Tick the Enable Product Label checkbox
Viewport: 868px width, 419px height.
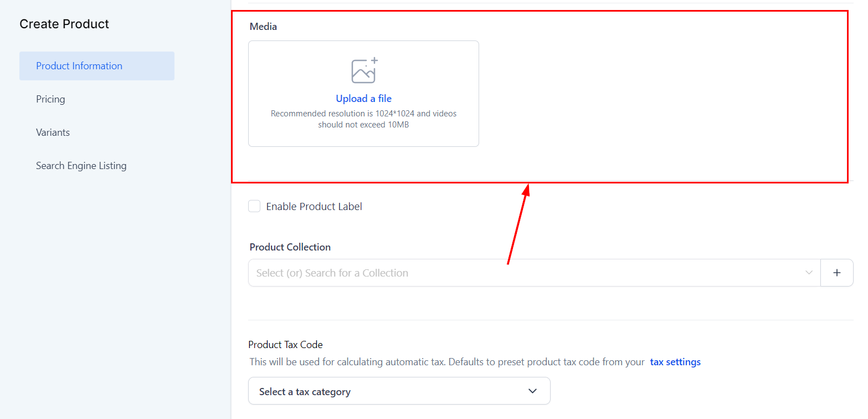pos(254,206)
